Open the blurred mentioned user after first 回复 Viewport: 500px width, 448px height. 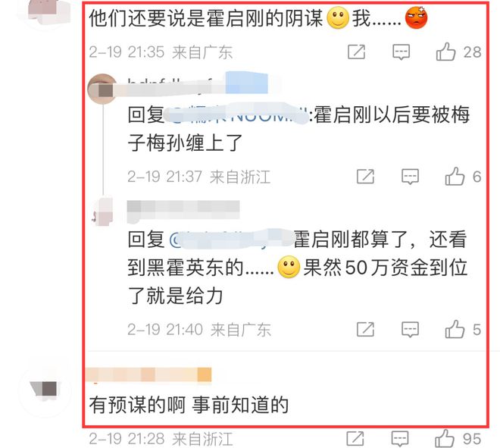(x=236, y=114)
